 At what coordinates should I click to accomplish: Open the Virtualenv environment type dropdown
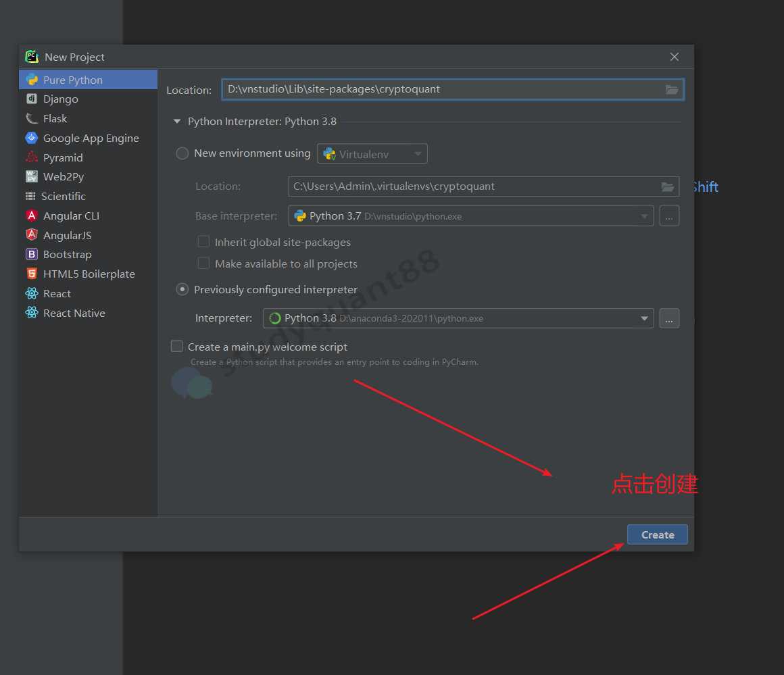click(x=372, y=154)
